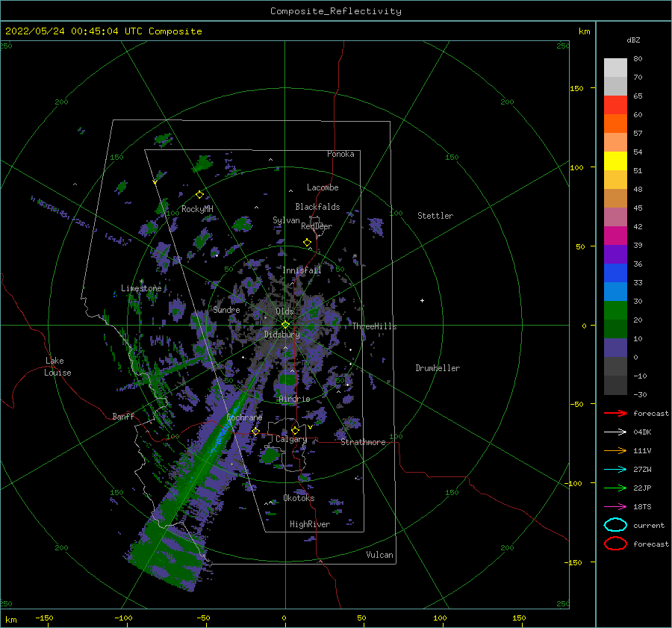Click the Olds label
This screenshot has width=672, height=628.
pos(284,311)
